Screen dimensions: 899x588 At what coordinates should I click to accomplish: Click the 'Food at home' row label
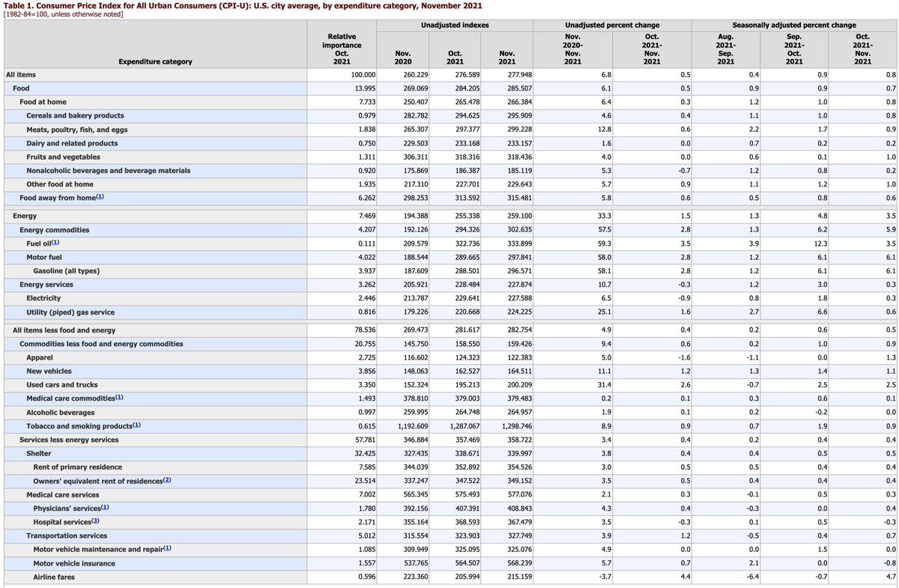(x=43, y=102)
